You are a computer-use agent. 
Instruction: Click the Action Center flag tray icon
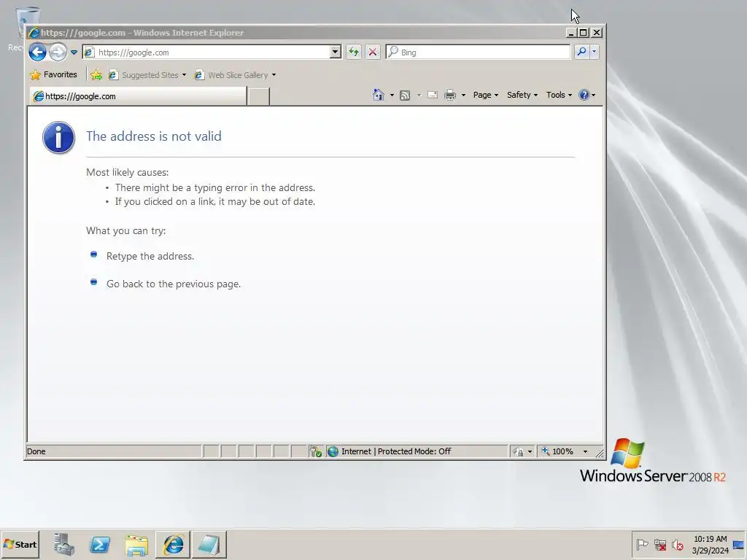click(x=642, y=544)
